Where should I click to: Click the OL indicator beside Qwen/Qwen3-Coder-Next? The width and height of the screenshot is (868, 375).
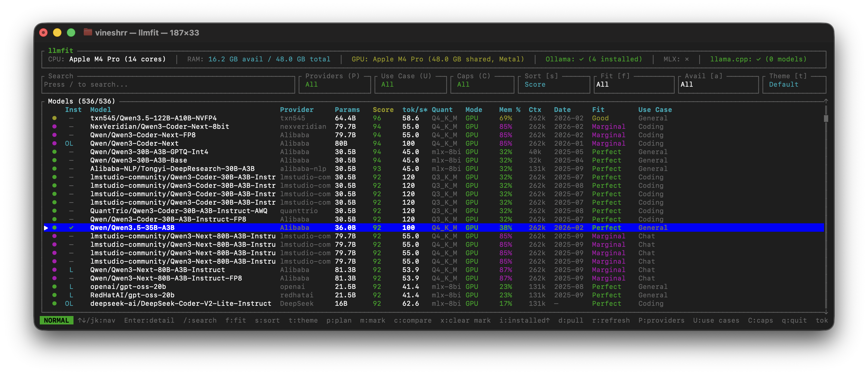pyautogui.click(x=69, y=143)
